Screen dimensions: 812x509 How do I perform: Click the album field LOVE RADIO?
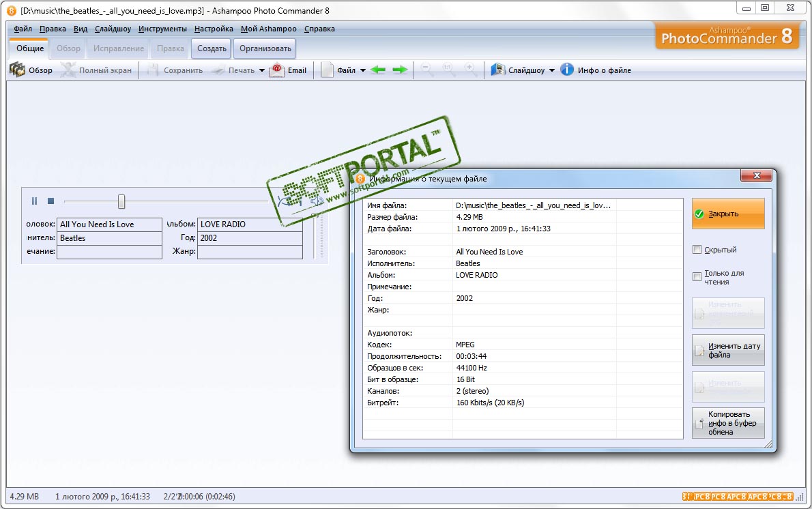pyautogui.click(x=250, y=224)
